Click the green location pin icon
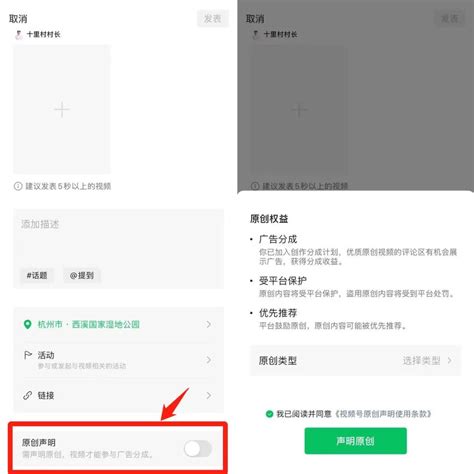The width and height of the screenshot is (474, 474). (28, 324)
